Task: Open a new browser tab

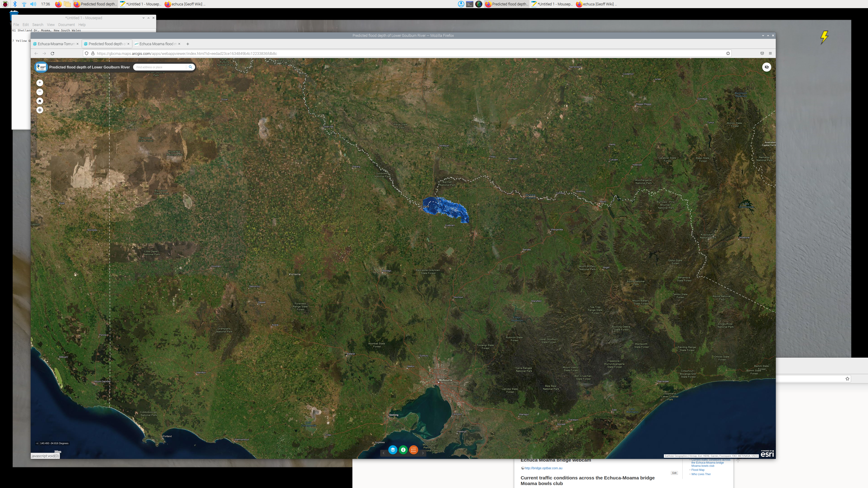Action: [188, 44]
